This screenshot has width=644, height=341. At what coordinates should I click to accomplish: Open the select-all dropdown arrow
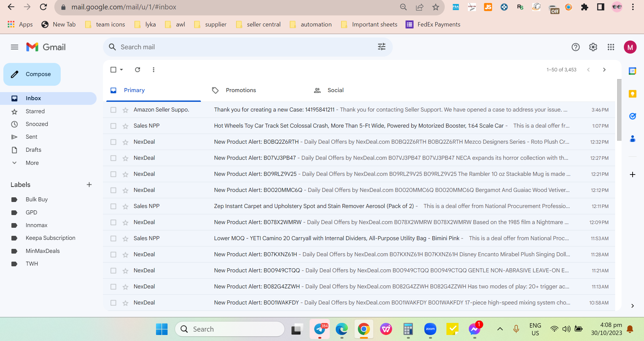click(x=121, y=70)
